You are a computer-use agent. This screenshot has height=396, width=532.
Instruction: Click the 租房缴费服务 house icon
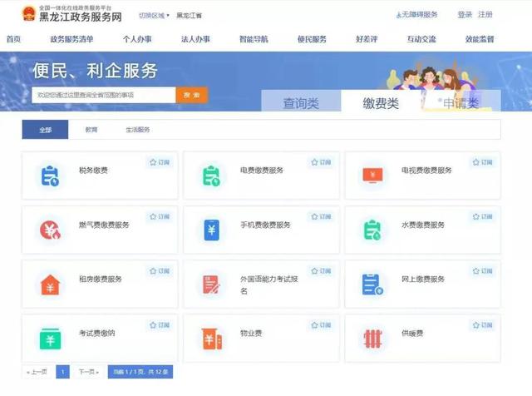pyautogui.click(x=50, y=285)
